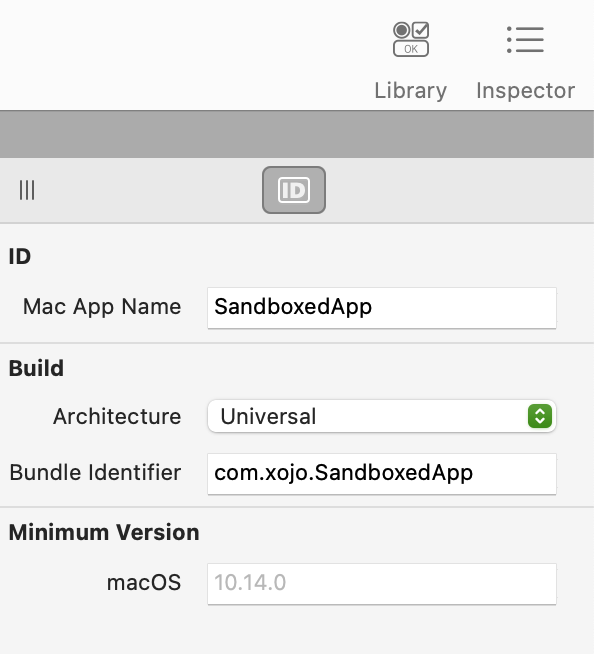Screen dimensions: 594x654
Task: Click the Mac App Name label
Action: tap(102, 307)
